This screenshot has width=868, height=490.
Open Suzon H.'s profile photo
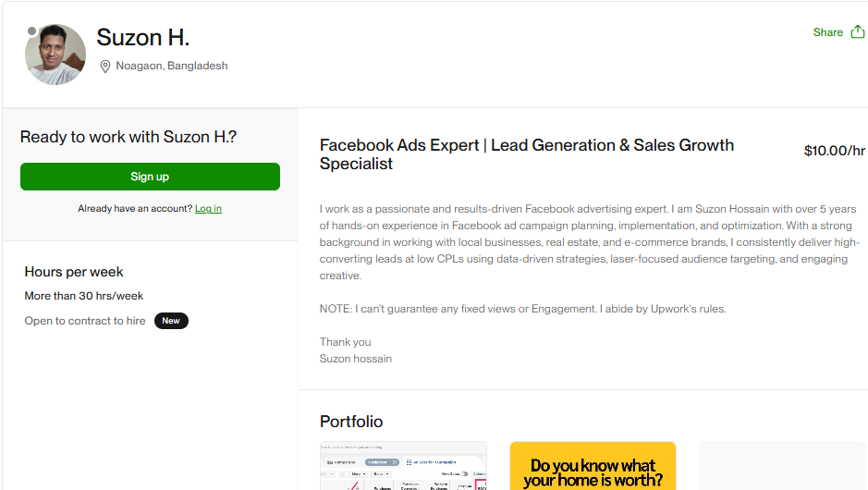click(55, 55)
